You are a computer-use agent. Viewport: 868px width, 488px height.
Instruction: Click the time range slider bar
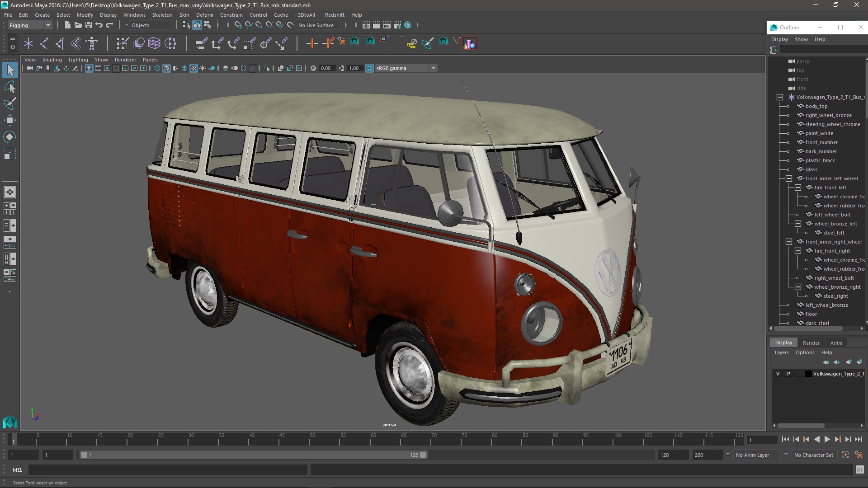[x=253, y=455]
